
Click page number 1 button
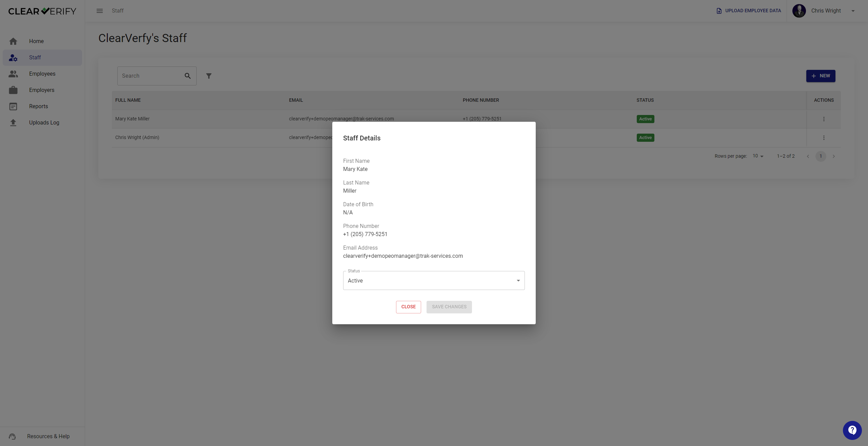tap(821, 156)
